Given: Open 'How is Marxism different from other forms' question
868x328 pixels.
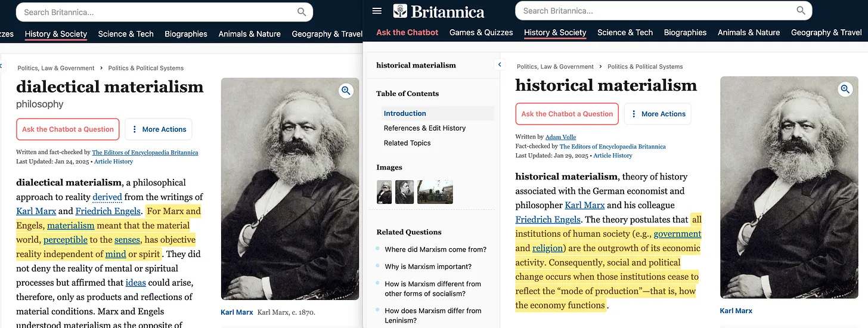Looking at the screenshot, I should coord(433,289).
